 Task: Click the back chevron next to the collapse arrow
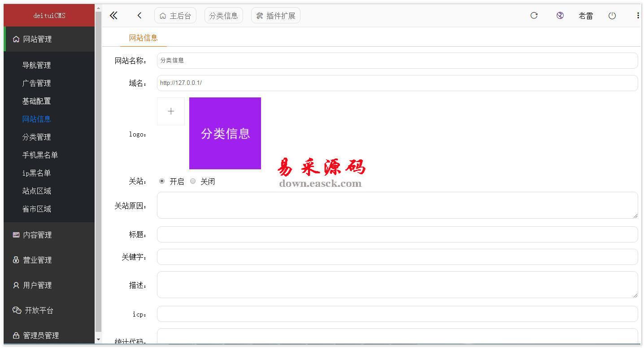(x=139, y=15)
